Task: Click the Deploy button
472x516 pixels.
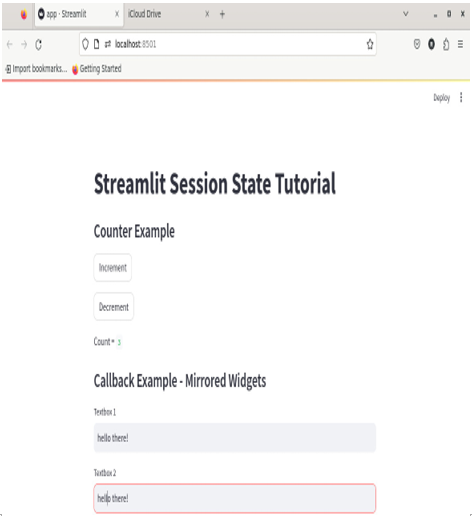Action: point(442,98)
